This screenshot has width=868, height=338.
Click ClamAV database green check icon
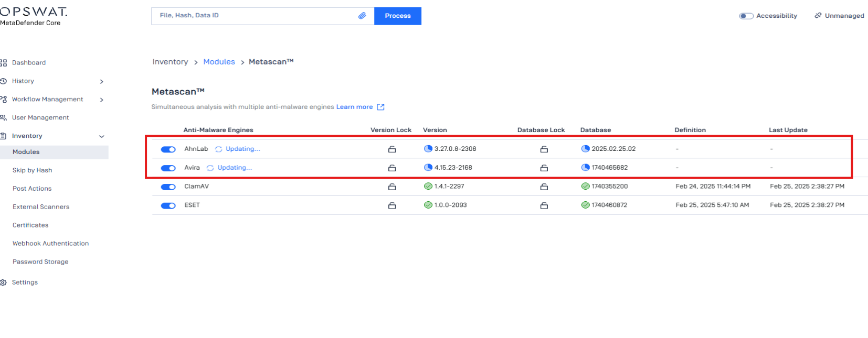586,187
